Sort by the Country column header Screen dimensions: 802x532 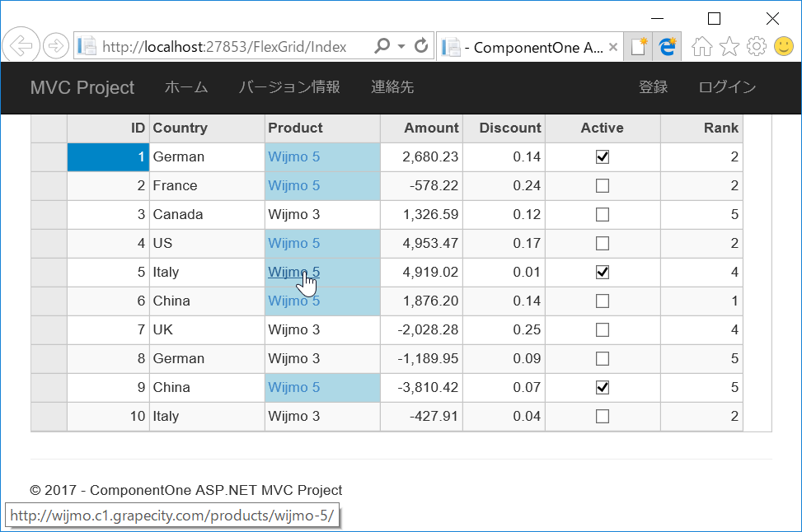[207, 128]
